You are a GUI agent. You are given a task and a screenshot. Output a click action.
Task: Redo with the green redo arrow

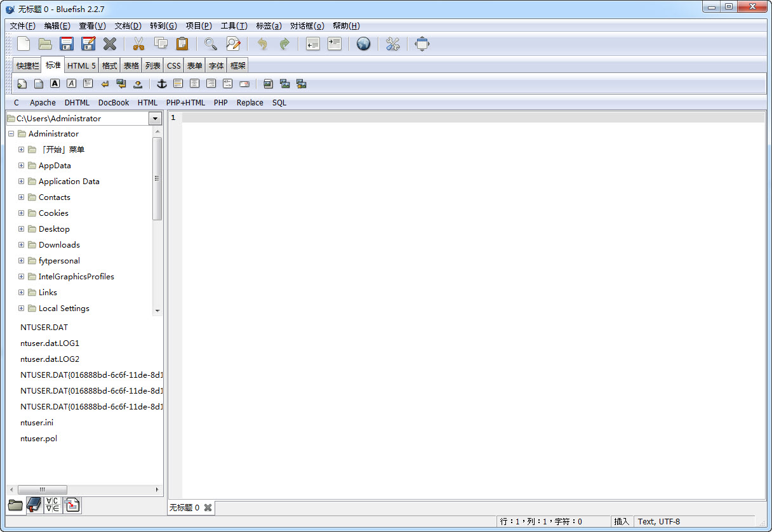(x=284, y=44)
